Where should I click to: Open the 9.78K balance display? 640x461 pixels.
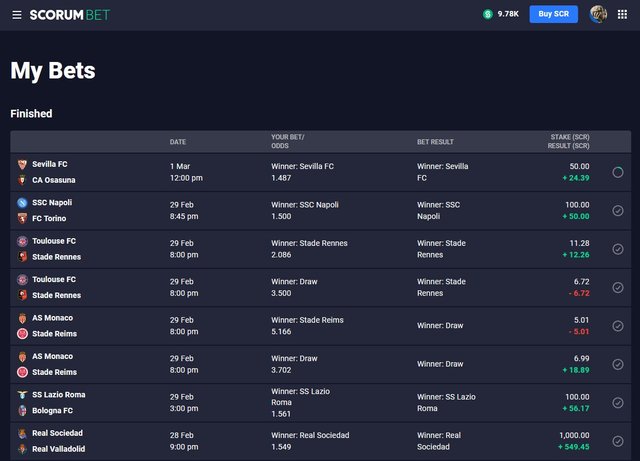point(508,14)
